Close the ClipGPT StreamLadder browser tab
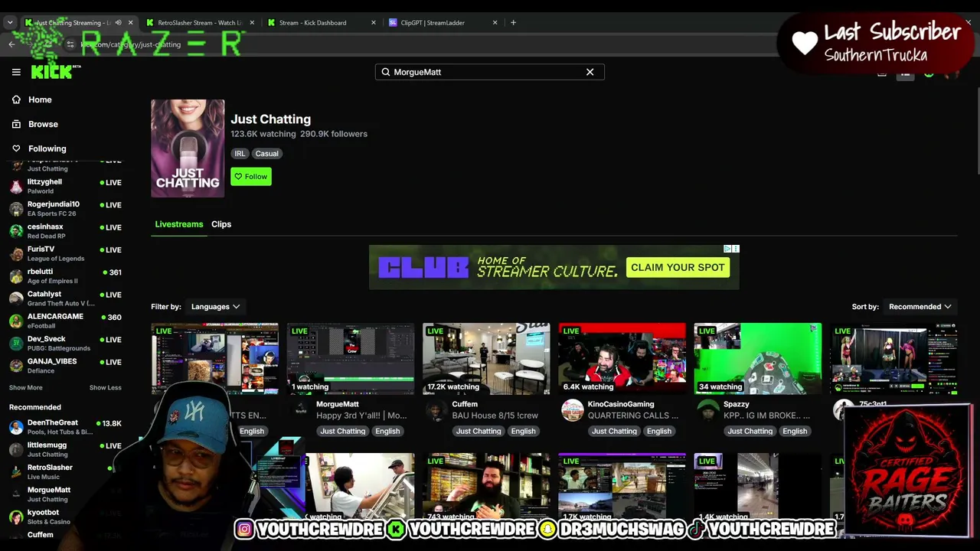The width and height of the screenshot is (980, 551). pyautogui.click(x=495, y=23)
